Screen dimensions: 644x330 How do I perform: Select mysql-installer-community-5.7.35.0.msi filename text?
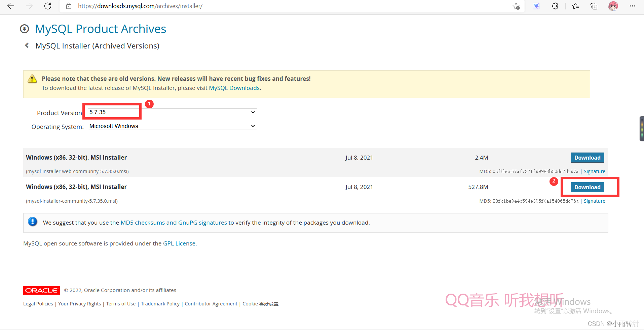click(x=72, y=201)
